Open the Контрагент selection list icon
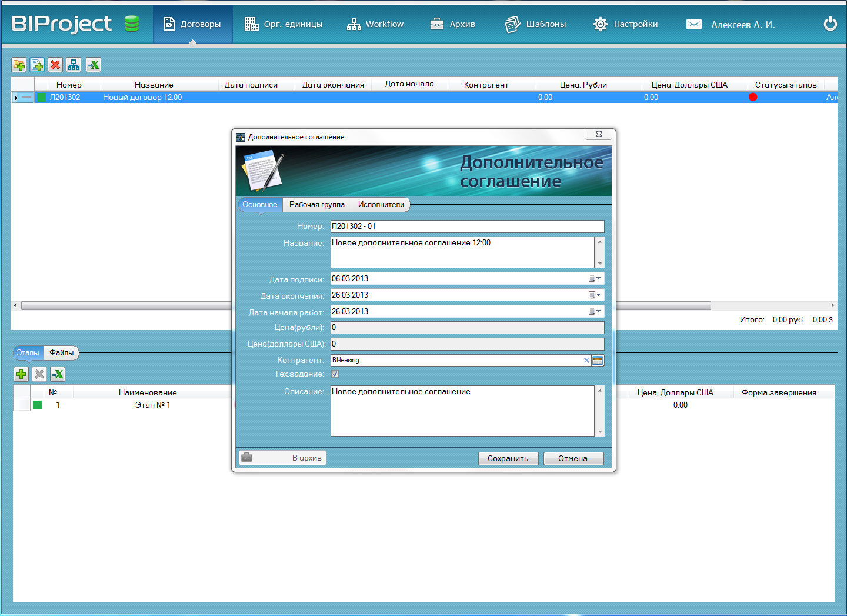 tap(598, 361)
